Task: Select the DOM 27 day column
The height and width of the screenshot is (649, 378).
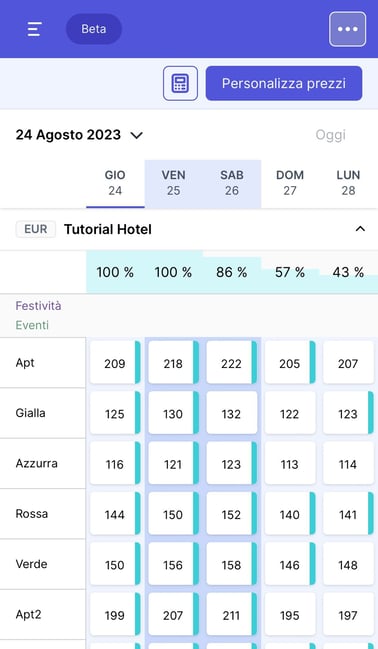Action: (x=290, y=183)
